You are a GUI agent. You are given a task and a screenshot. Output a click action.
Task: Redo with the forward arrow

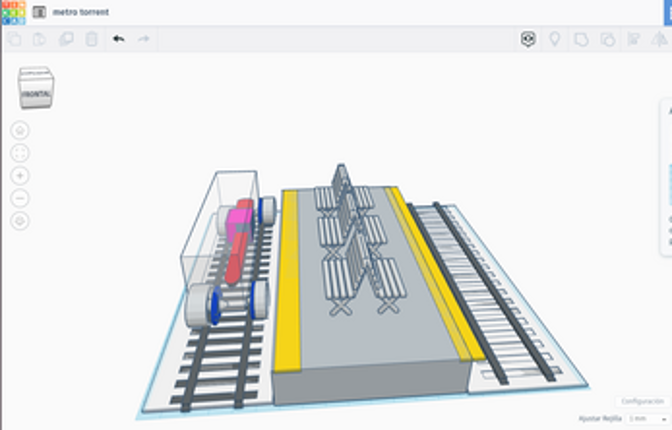(144, 39)
